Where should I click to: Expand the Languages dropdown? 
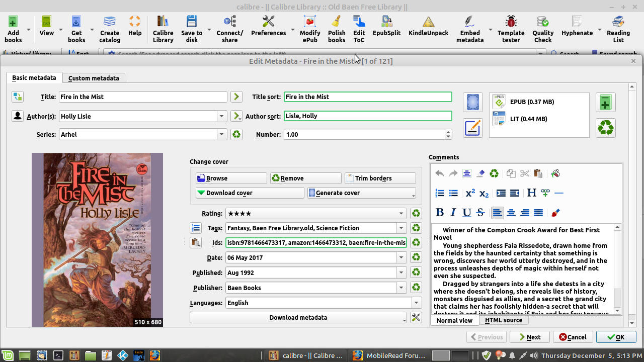click(416, 303)
